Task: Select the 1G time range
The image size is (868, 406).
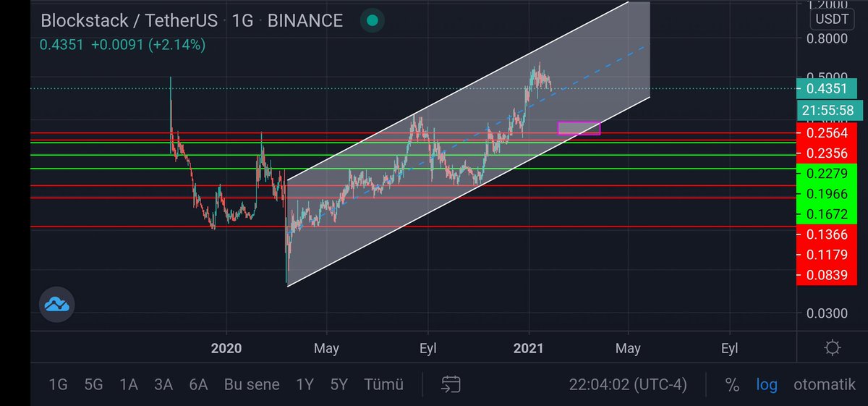Action: click(58, 384)
